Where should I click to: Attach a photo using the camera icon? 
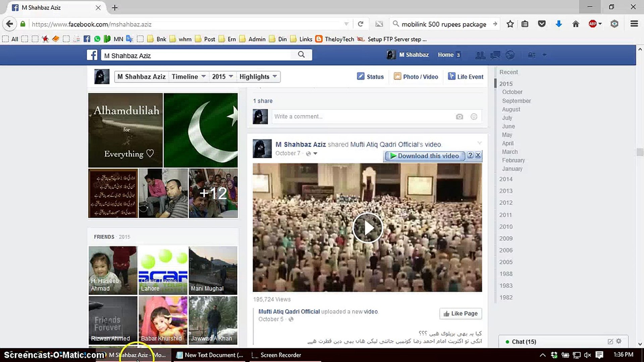(459, 117)
